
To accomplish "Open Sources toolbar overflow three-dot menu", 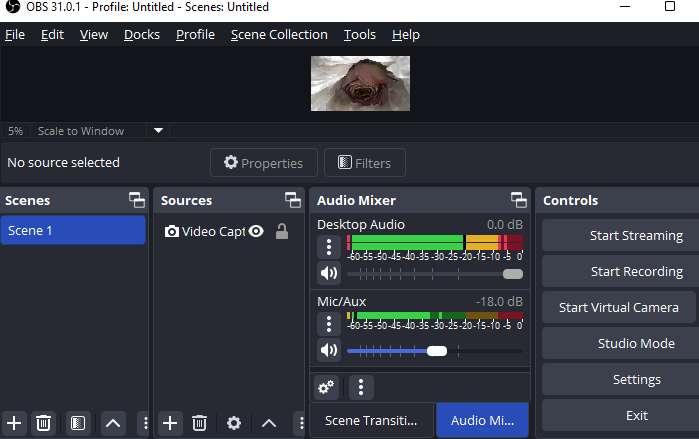I will point(301,423).
